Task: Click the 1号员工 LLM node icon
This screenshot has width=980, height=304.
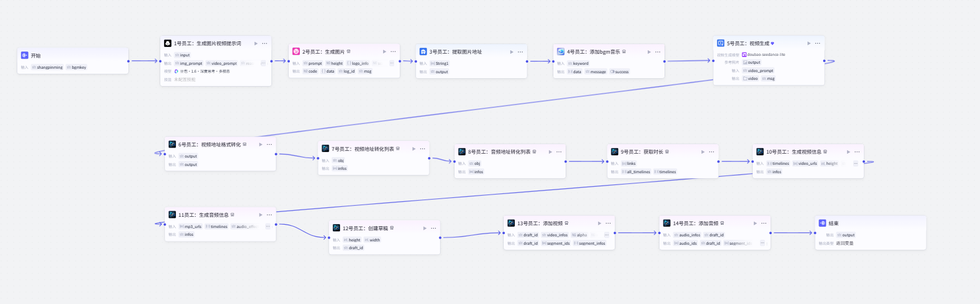Action: 168,43
